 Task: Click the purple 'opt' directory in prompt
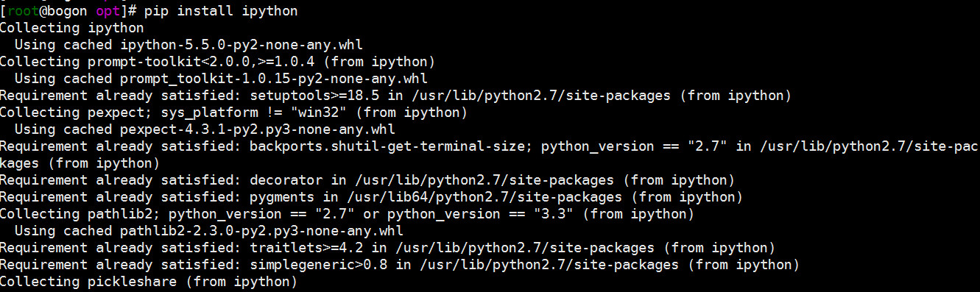[x=107, y=13]
